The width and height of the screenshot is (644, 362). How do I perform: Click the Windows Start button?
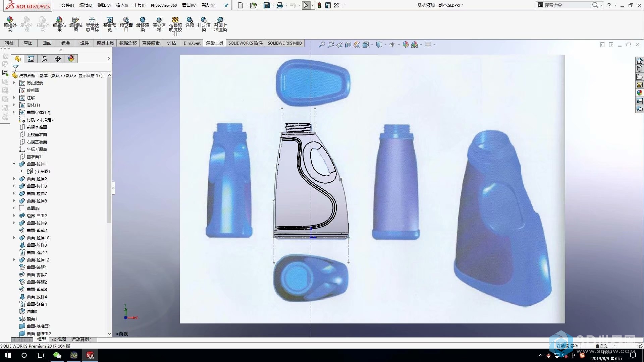click(8, 355)
